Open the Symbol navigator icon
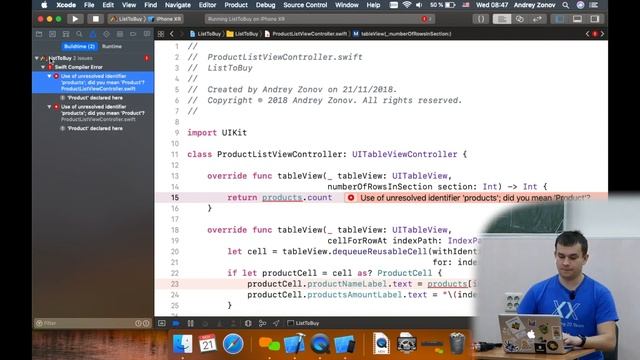 (66, 34)
